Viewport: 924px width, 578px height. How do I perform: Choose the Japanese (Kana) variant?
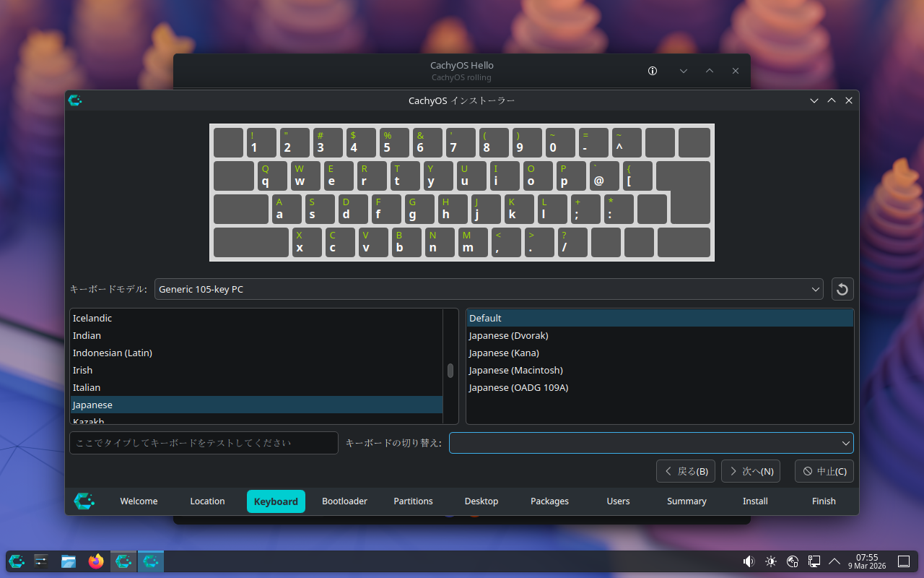pos(660,353)
